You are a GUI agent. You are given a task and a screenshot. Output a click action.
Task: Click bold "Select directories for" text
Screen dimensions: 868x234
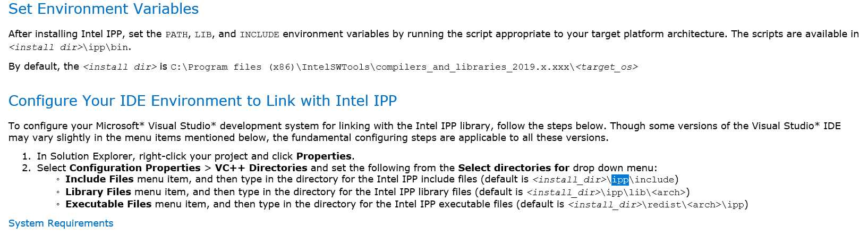513,168
